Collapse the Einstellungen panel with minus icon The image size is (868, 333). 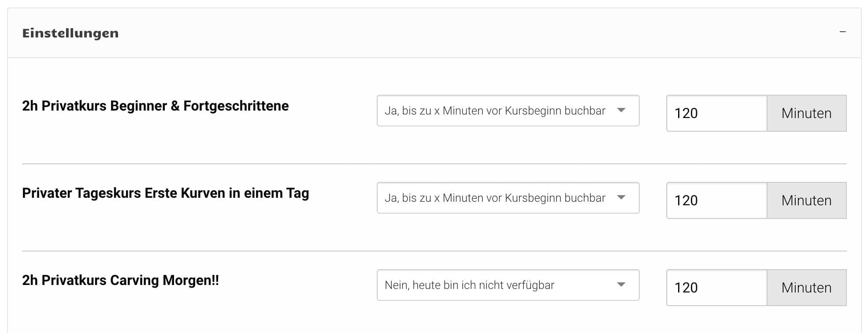click(x=842, y=32)
